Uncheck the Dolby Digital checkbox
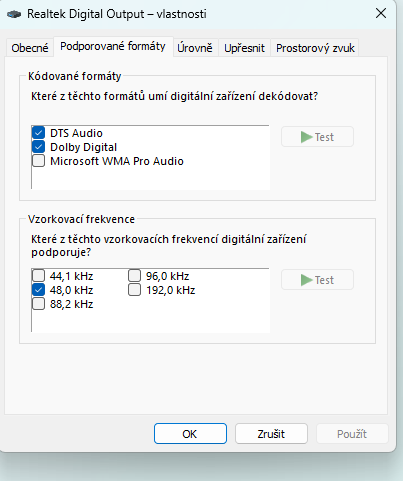 coord(39,147)
